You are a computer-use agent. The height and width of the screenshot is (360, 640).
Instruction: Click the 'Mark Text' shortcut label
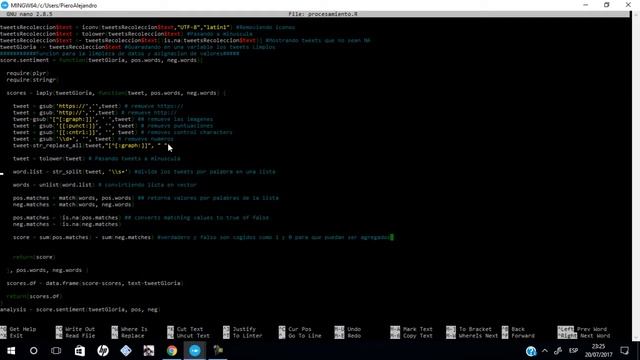(x=418, y=329)
